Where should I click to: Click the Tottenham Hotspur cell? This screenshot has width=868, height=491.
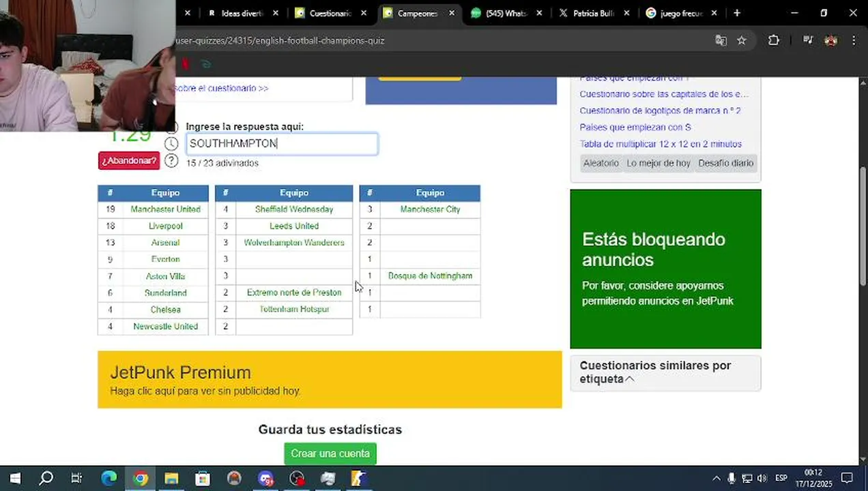(x=294, y=310)
